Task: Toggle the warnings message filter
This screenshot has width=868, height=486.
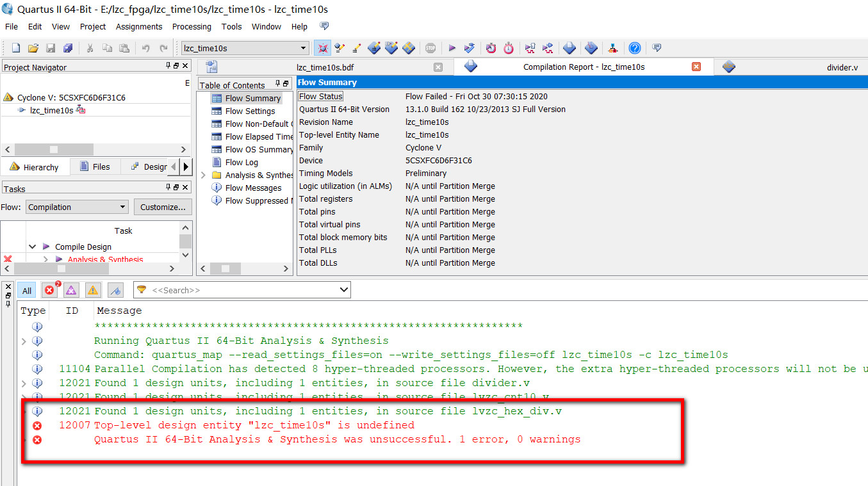Action: click(x=93, y=290)
